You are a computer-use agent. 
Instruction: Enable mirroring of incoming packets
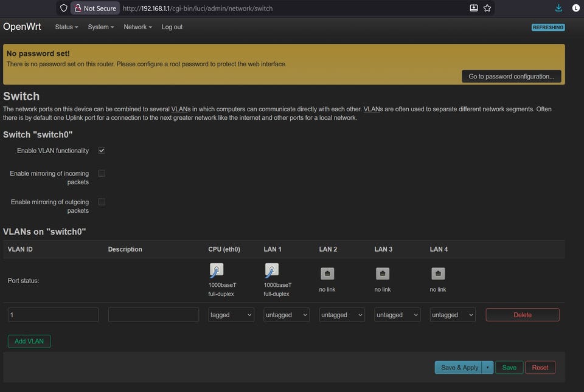[102, 173]
